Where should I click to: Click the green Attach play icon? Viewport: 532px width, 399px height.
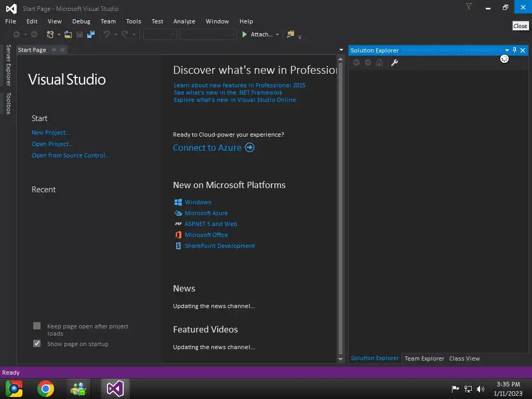coord(244,34)
